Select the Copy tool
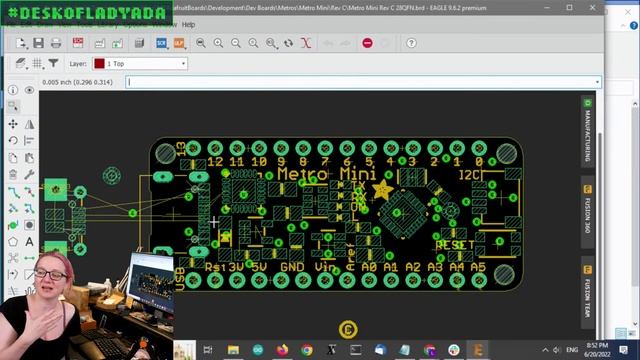640x360 pixels. tap(13, 158)
